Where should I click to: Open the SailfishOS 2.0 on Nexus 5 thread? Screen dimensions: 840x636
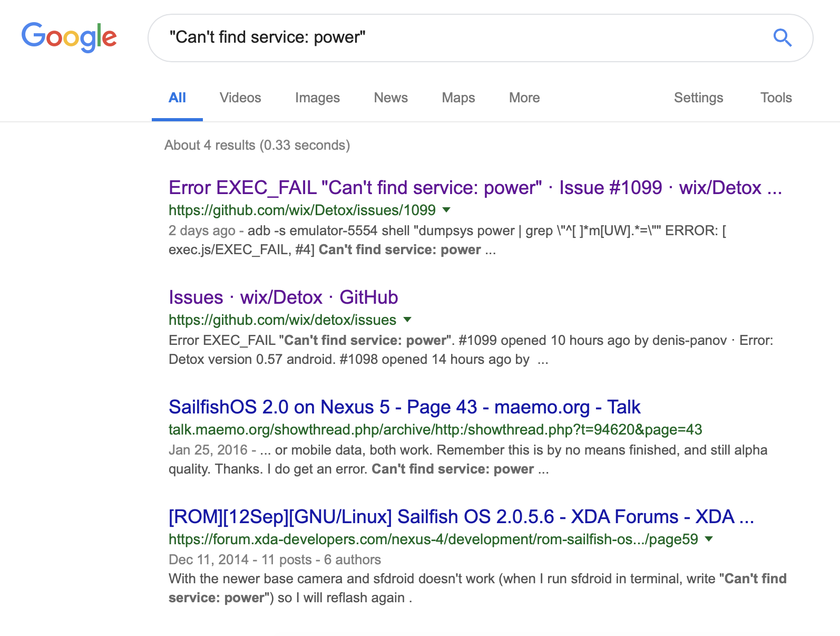[404, 407]
